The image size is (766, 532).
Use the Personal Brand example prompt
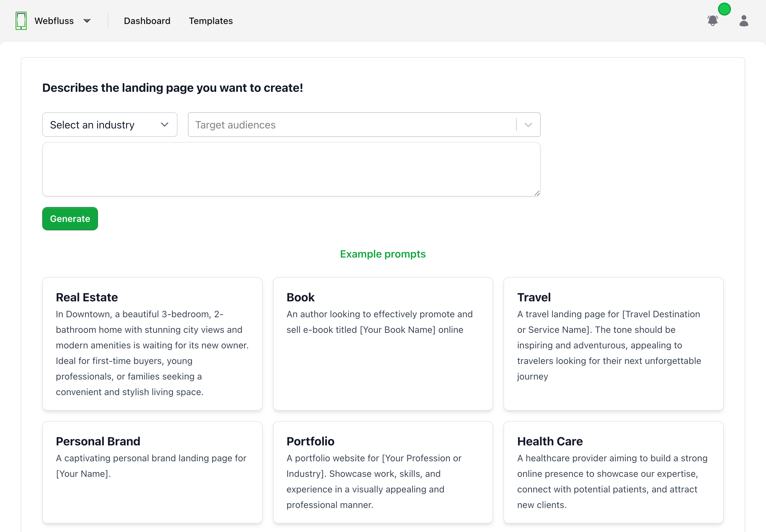click(153, 472)
